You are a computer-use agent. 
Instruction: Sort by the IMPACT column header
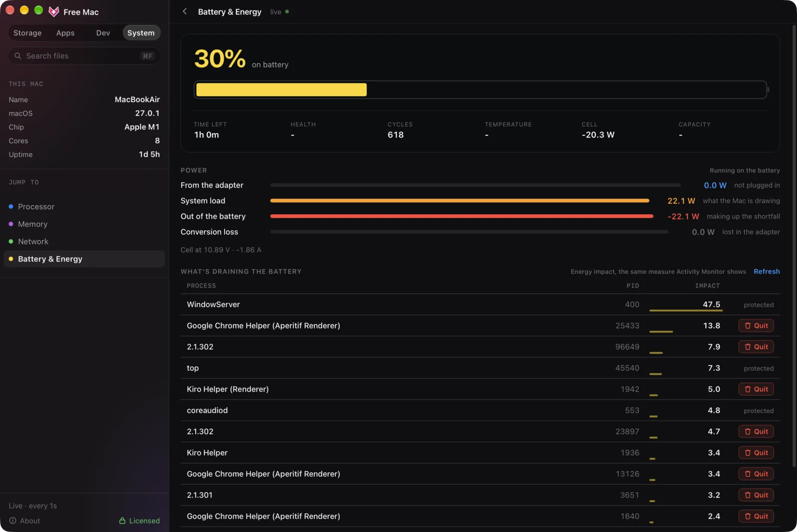pos(707,286)
